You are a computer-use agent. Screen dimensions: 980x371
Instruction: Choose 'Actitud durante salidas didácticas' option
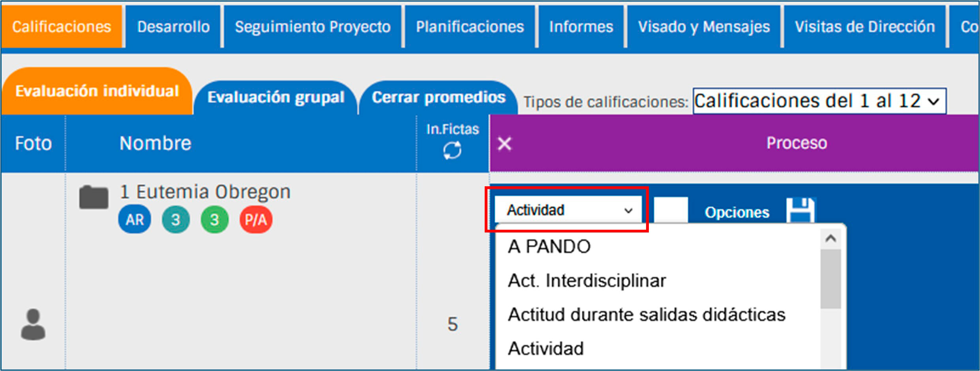coord(646,315)
